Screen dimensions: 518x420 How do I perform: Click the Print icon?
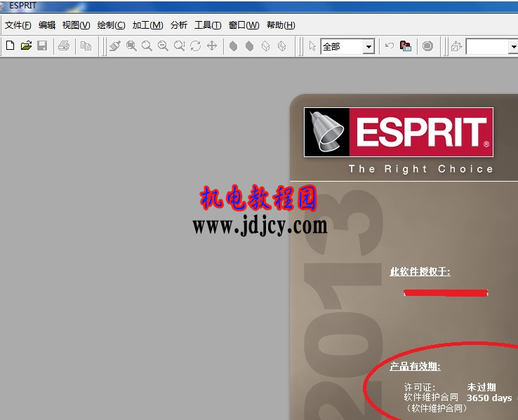(64, 46)
